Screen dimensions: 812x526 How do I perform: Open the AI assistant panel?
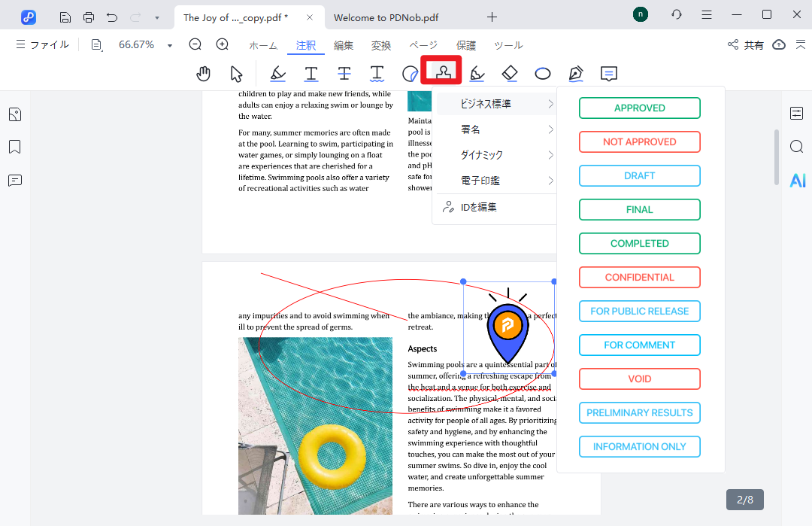coord(797,180)
